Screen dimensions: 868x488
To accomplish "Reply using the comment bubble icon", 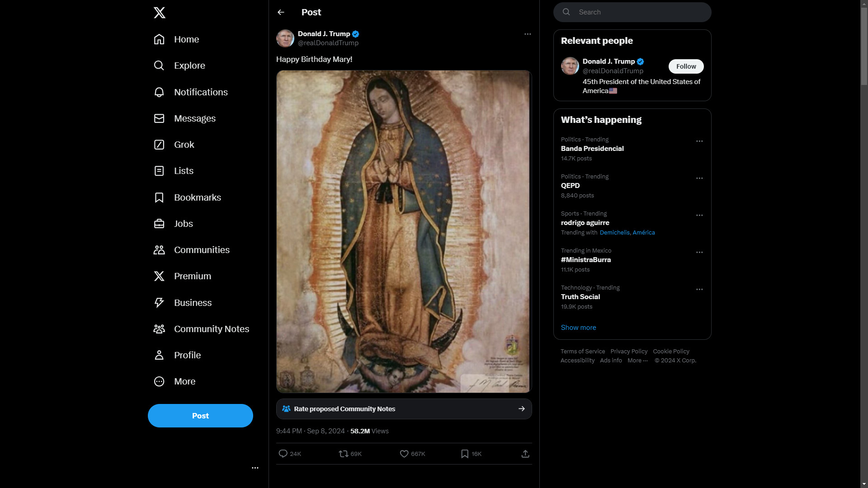I will [283, 454].
